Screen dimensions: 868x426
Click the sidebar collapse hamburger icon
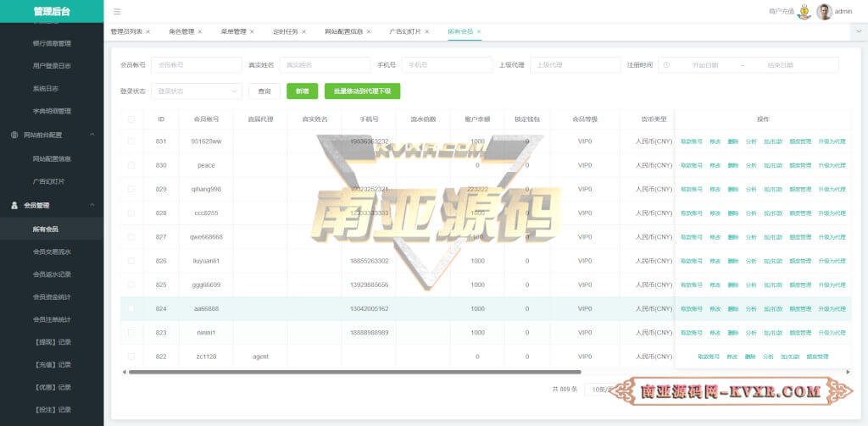click(117, 11)
